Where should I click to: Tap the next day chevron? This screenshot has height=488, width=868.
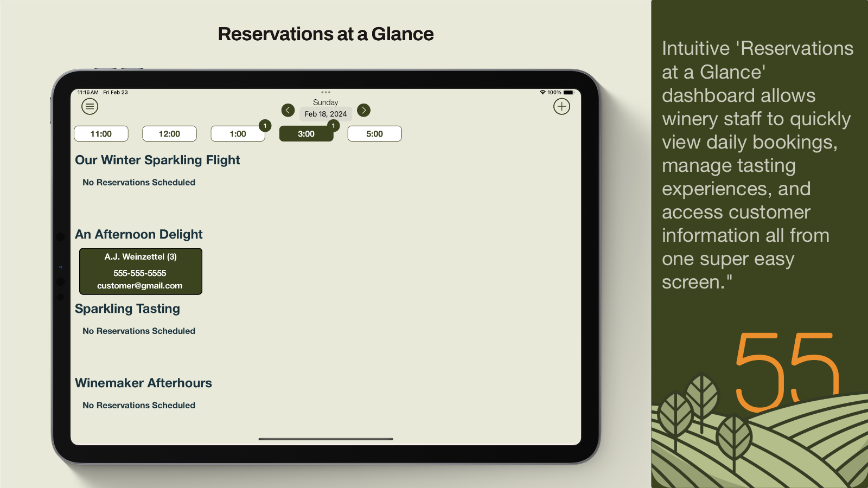click(363, 111)
